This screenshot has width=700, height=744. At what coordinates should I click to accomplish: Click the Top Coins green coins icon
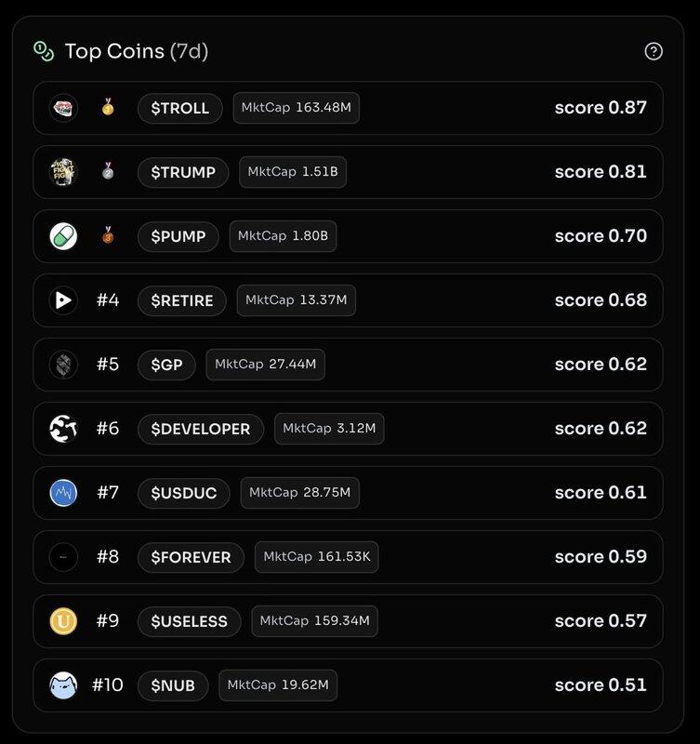tap(44, 51)
